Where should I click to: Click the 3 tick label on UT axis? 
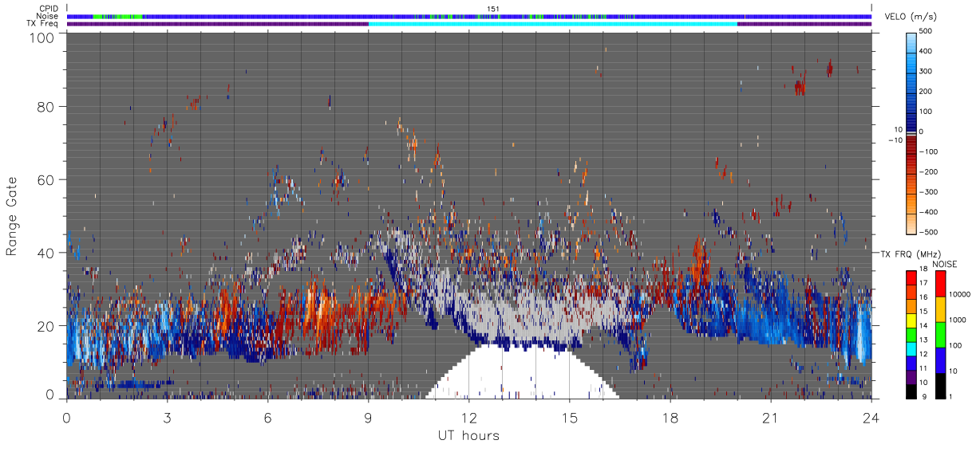tap(167, 418)
